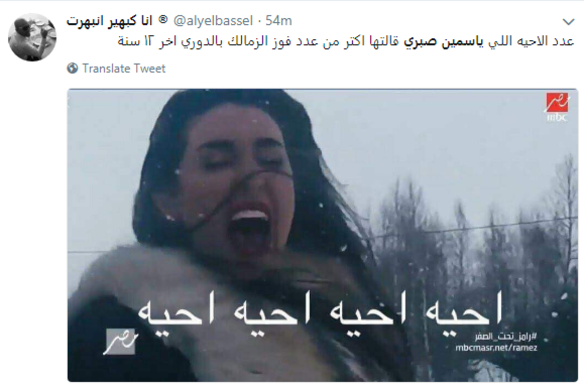Open the tweet options chevron menu
This screenshot has height=392, width=584.
(x=568, y=22)
